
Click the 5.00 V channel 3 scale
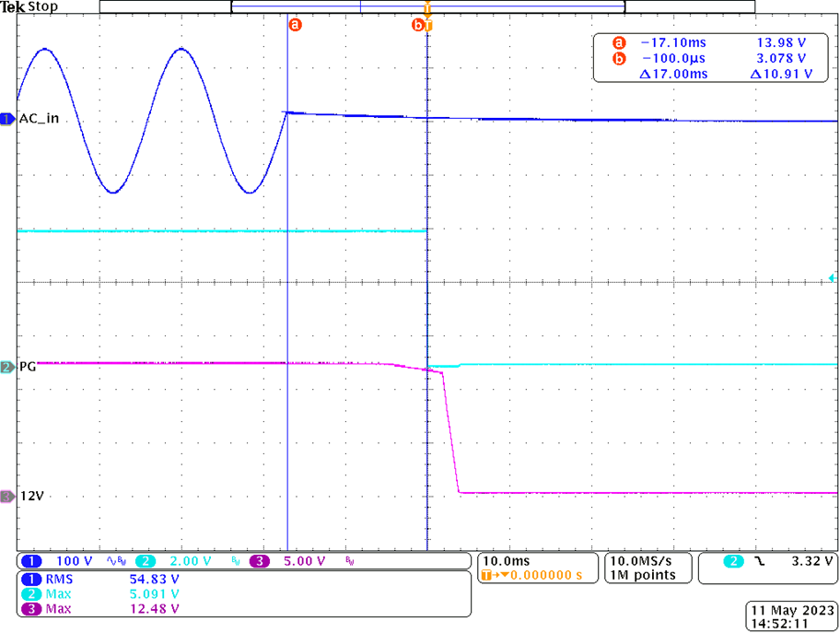pos(304,561)
